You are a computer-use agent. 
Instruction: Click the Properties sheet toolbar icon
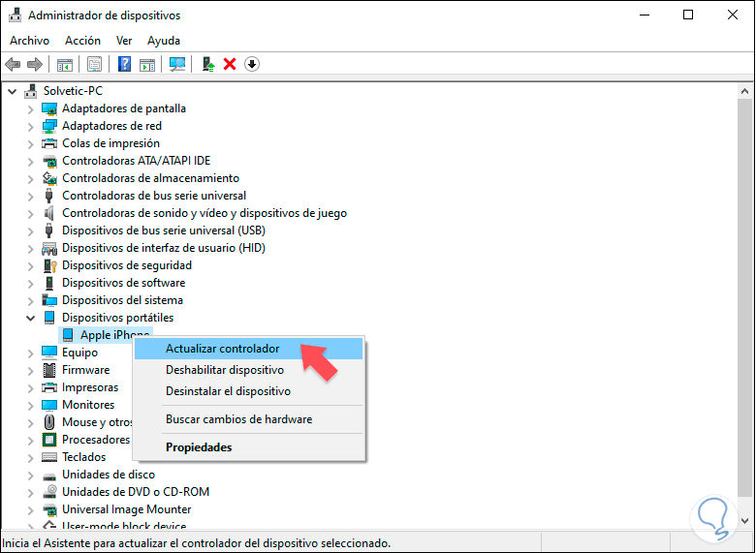[94, 64]
